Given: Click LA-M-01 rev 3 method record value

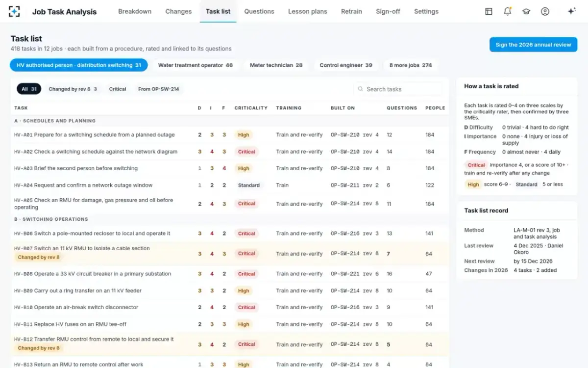Looking at the screenshot, I should pyautogui.click(x=537, y=233).
